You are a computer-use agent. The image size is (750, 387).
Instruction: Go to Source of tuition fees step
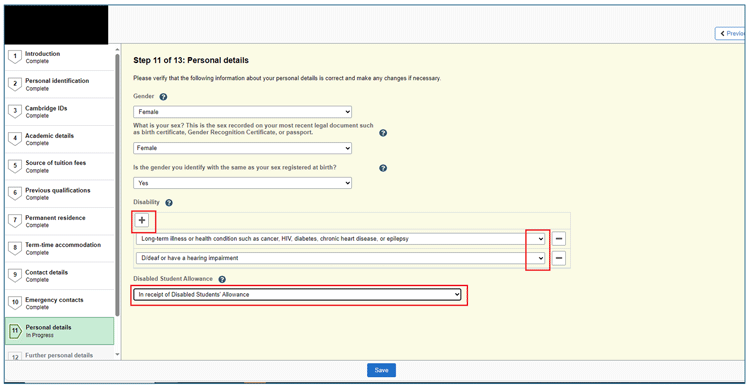point(60,166)
